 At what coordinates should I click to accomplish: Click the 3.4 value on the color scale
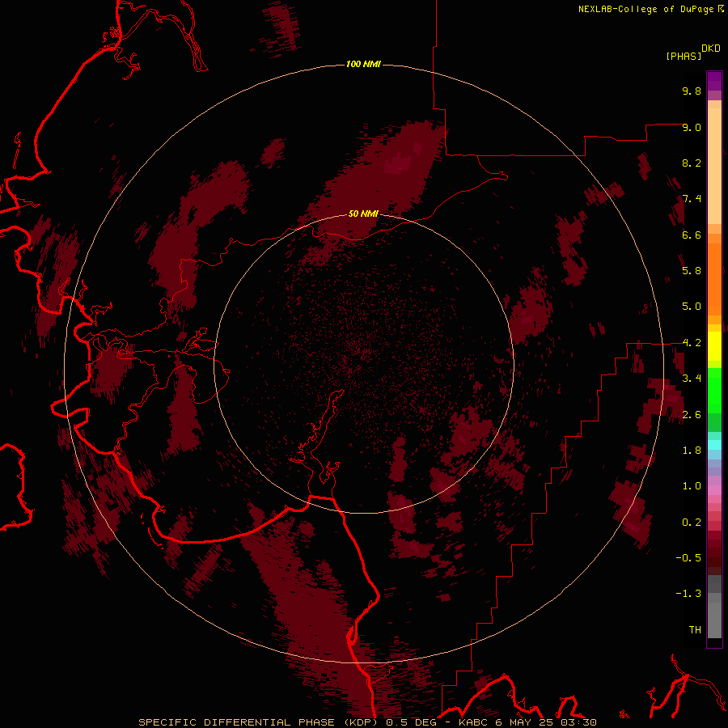click(692, 379)
